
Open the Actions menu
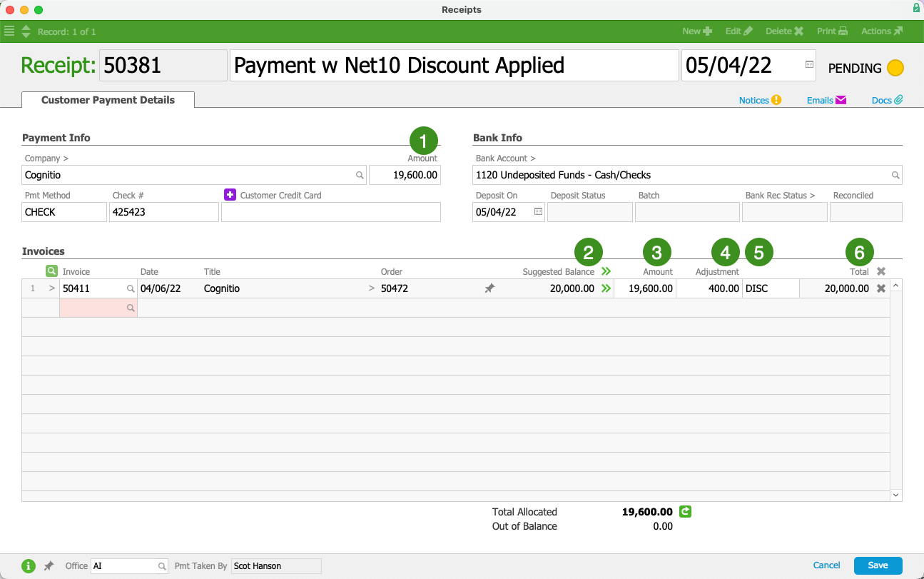point(882,31)
